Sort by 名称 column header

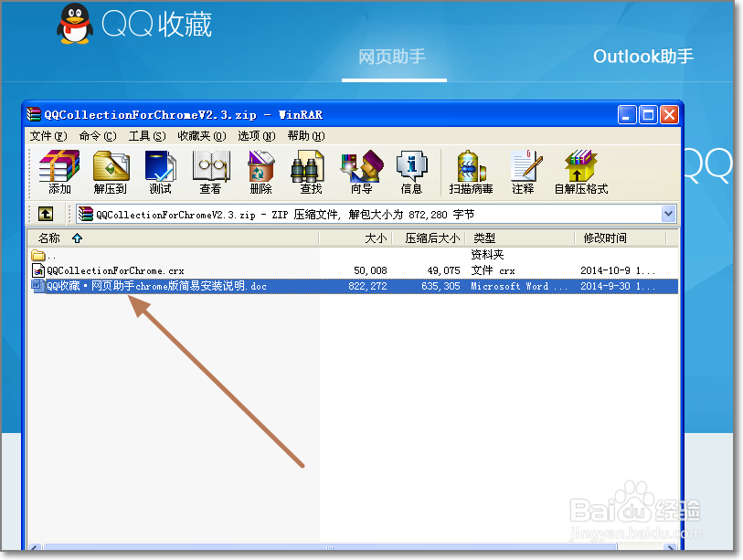click(x=173, y=238)
